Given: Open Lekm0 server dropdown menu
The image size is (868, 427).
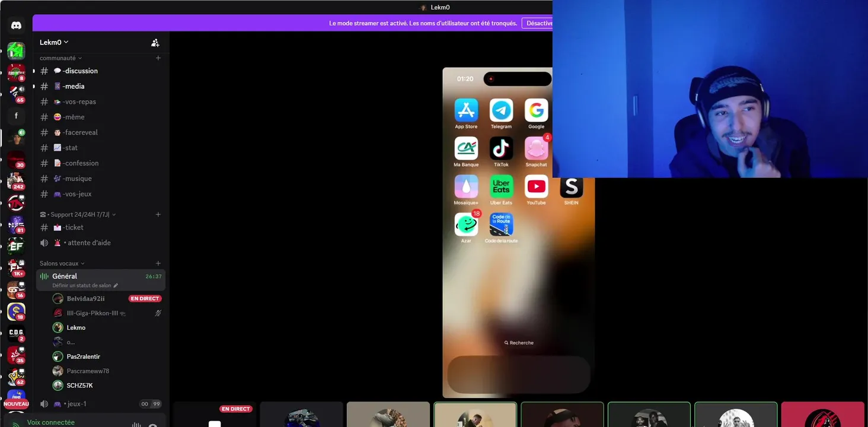Looking at the screenshot, I should point(54,42).
